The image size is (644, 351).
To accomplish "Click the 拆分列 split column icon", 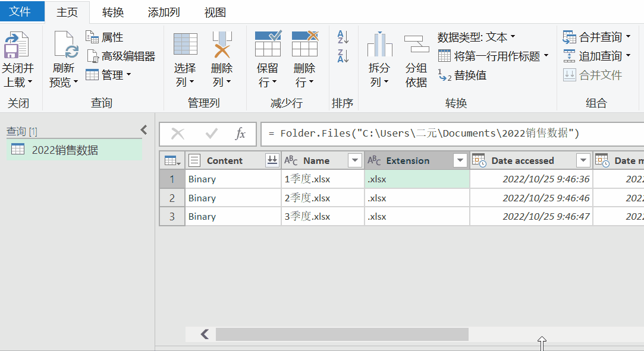I will [x=379, y=45].
